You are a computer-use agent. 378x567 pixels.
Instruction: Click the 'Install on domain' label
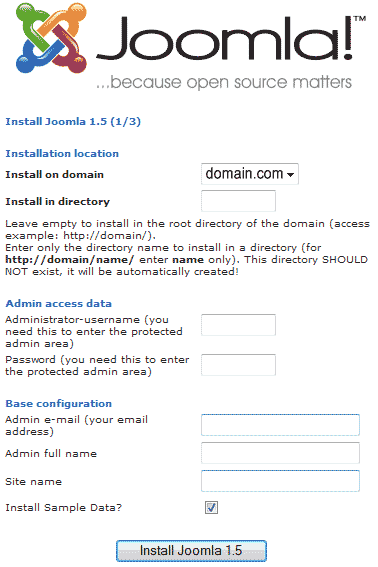tap(55, 175)
